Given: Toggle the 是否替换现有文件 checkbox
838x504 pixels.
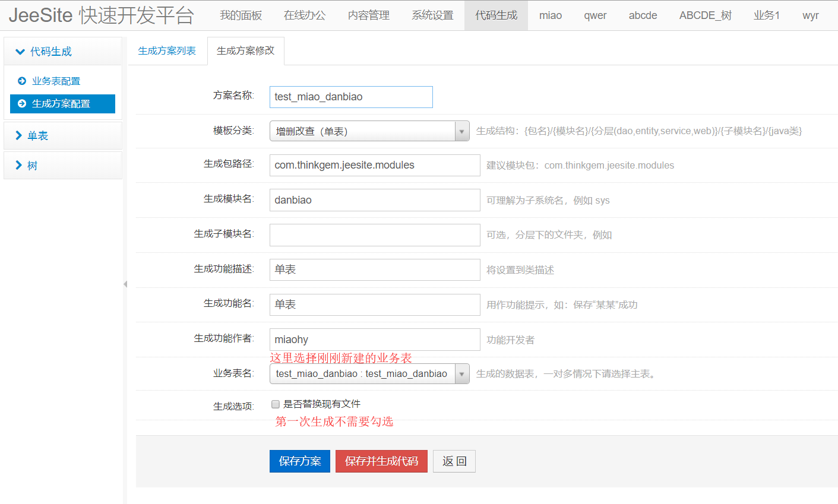Looking at the screenshot, I should (x=276, y=404).
